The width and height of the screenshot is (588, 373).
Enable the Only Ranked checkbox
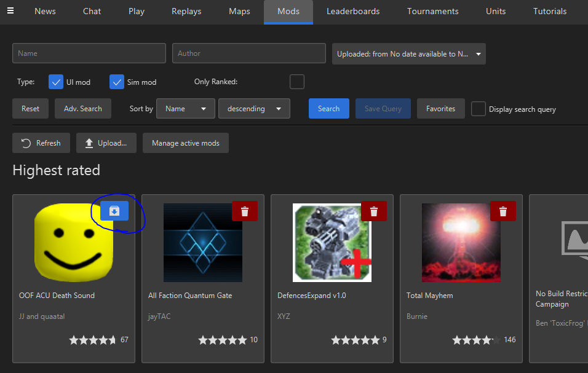tap(297, 82)
